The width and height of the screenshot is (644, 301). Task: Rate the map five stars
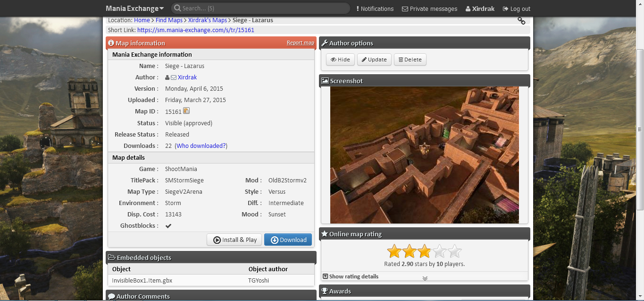tap(455, 251)
